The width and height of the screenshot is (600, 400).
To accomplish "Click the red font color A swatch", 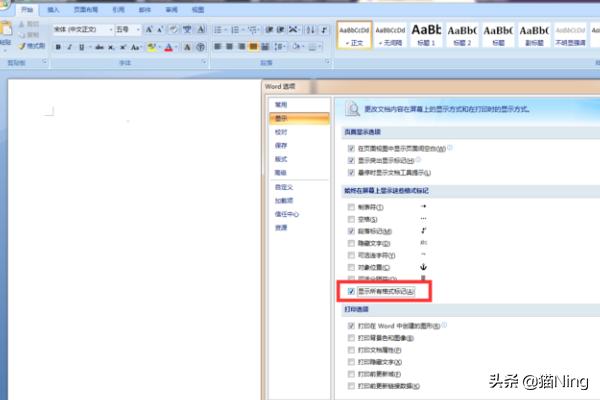I will click(x=169, y=47).
